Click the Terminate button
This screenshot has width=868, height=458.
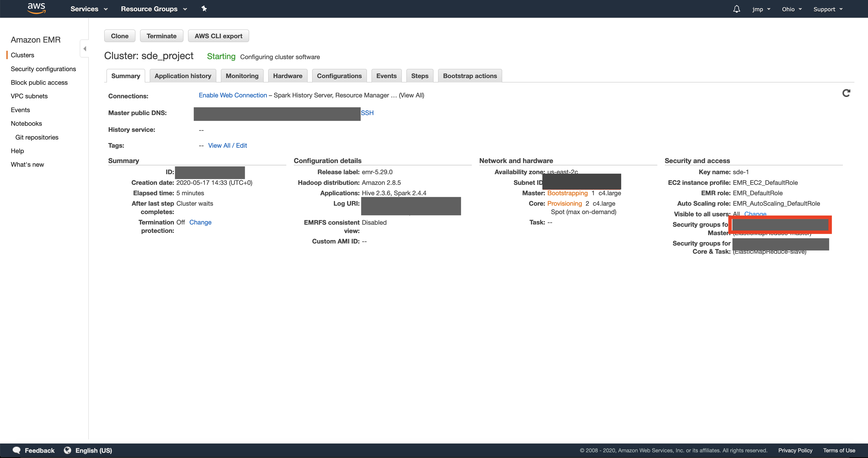(162, 36)
